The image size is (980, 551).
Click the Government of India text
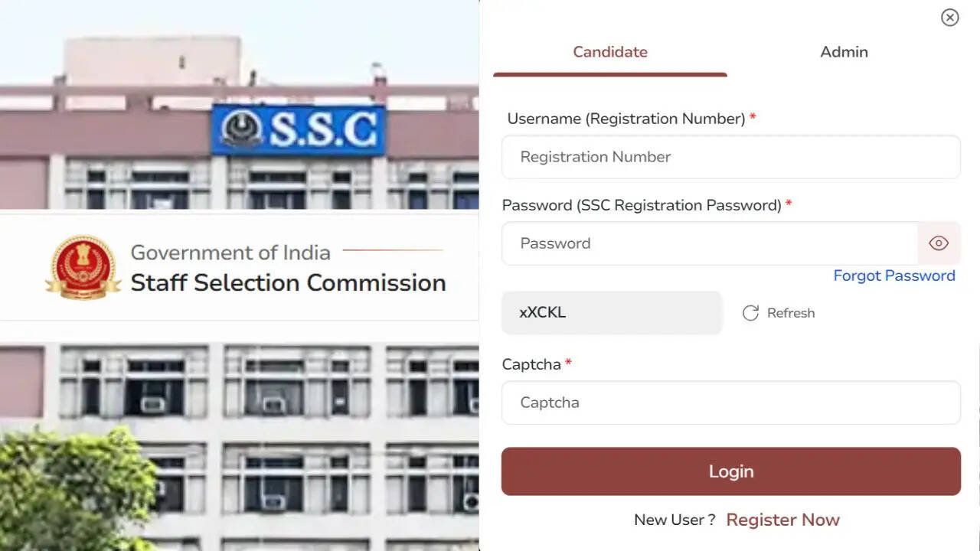pyautogui.click(x=230, y=253)
